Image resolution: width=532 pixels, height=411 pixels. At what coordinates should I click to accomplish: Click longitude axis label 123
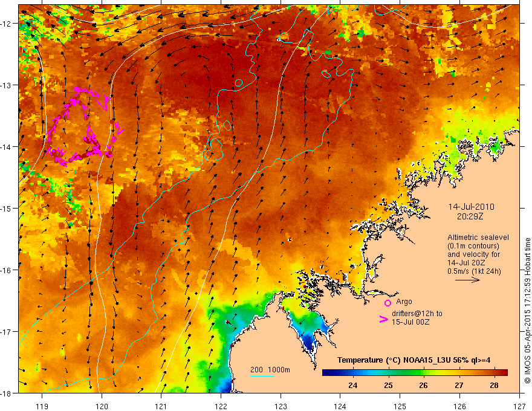(281, 406)
